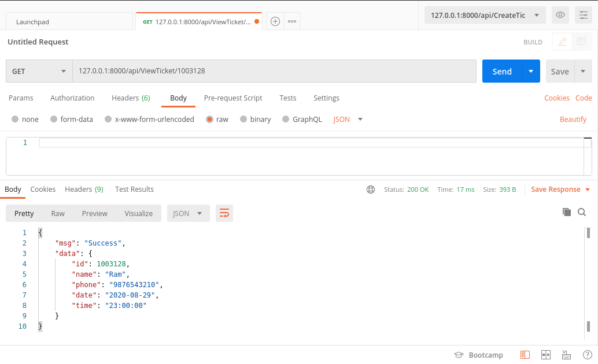
Task: Open the help question mark icon
Action: coord(588,355)
